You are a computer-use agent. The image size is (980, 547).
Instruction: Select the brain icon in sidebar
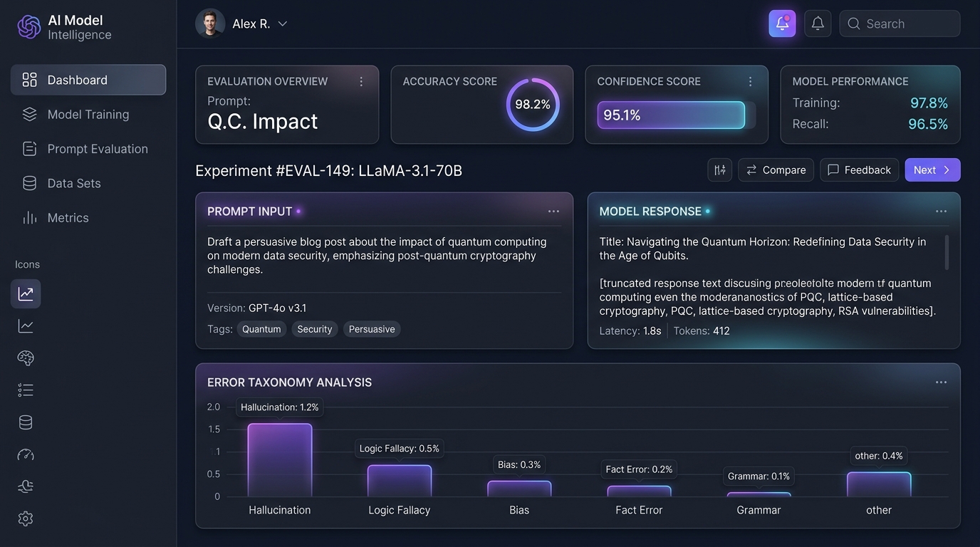tap(26, 358)
